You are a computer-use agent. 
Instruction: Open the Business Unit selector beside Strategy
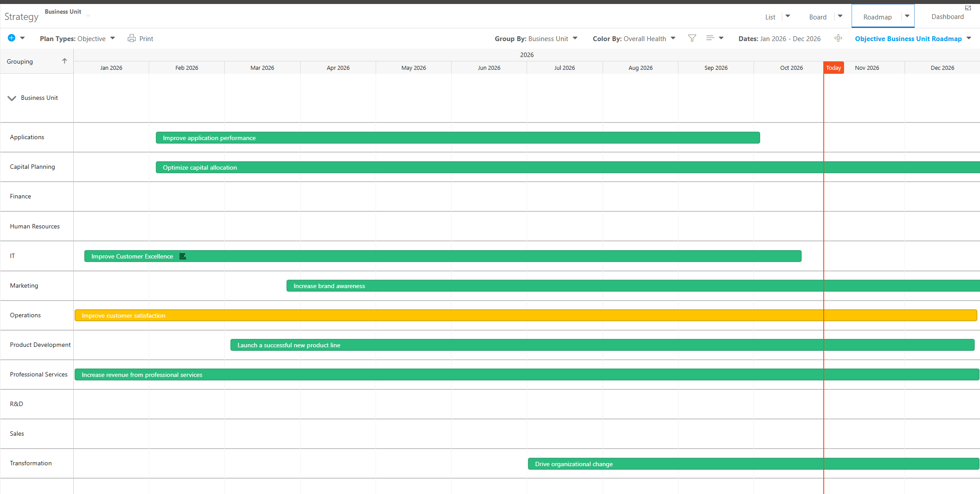67,12
